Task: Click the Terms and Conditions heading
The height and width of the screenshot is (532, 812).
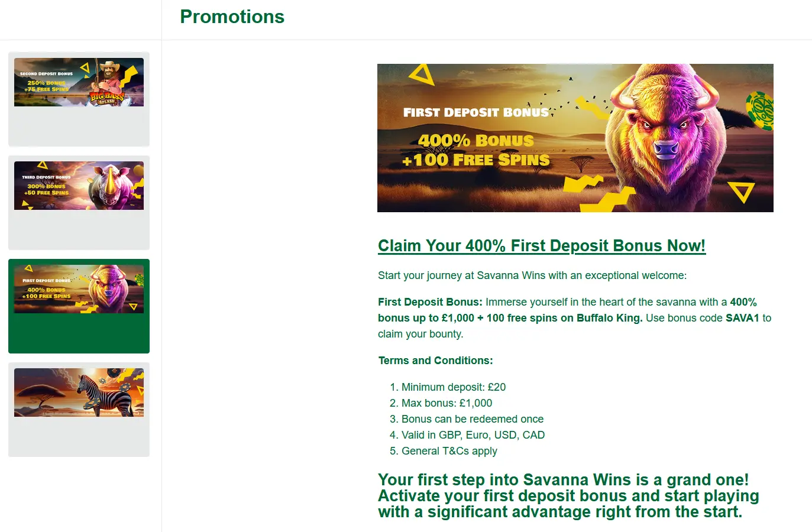Action: (x=435, y=361)
